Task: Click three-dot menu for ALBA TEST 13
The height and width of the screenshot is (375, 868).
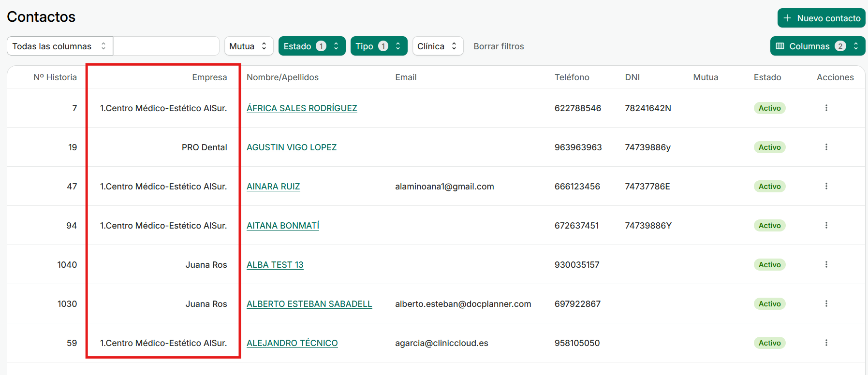Action: [826, 264]
